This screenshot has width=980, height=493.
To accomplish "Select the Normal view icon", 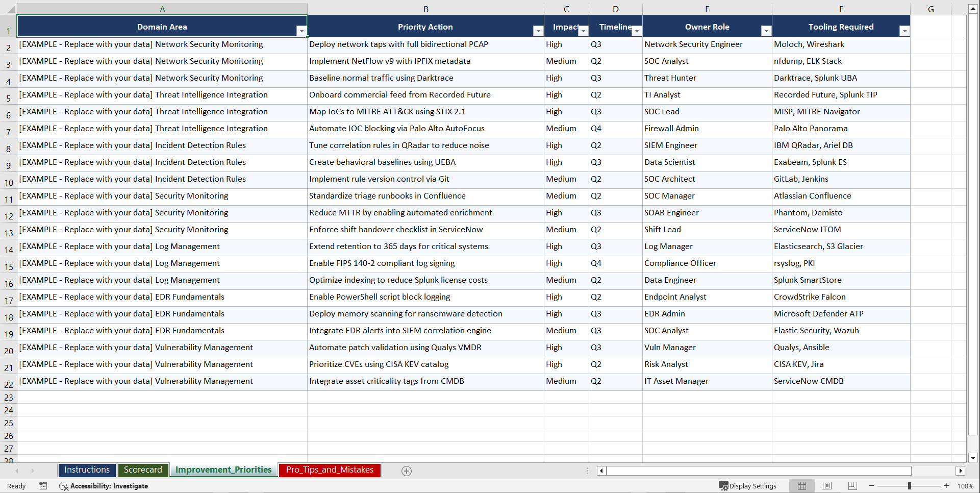I will tap(801, 486).
